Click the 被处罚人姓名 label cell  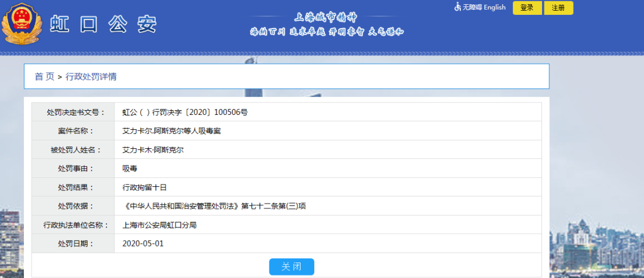pyautogui.click(x=73, y=149)
